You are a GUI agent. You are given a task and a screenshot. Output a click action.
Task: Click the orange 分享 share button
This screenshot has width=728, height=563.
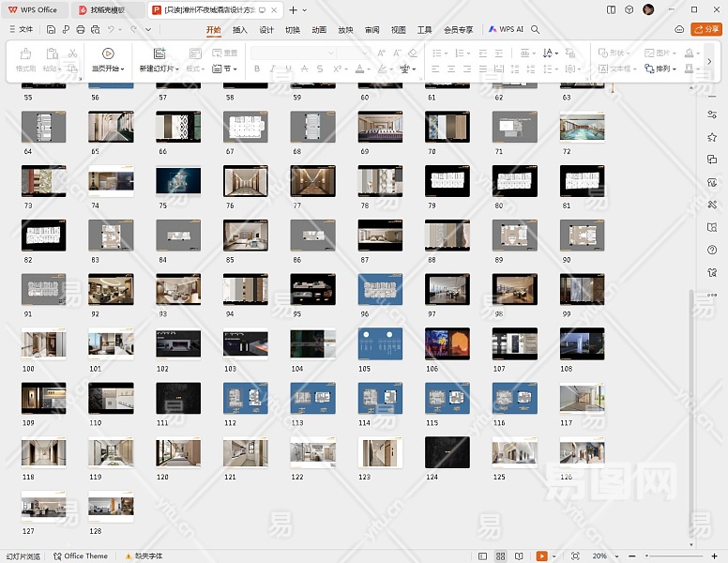705,30
